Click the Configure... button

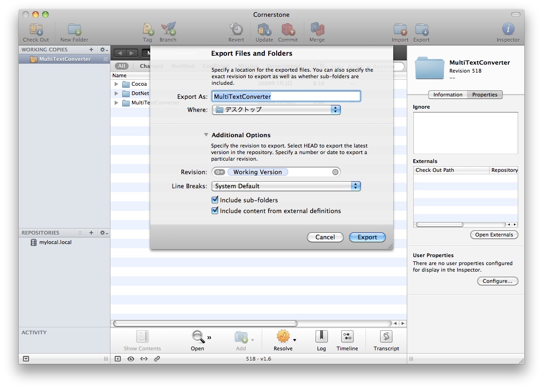(x=497, y=281)
